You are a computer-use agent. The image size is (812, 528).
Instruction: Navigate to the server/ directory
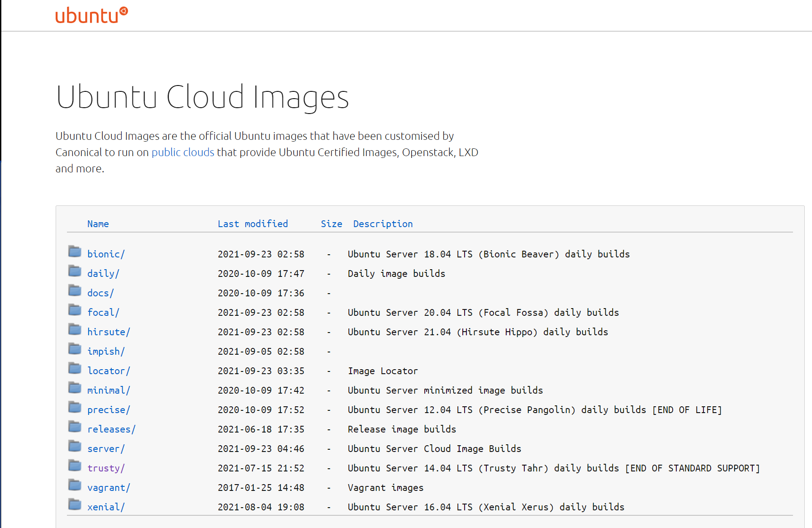(106, 449)
